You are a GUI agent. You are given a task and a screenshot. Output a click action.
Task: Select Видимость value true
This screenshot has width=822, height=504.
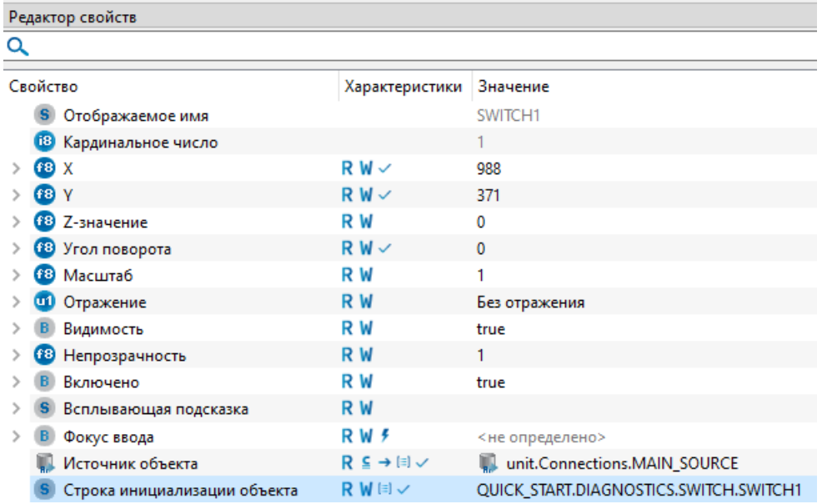coord(490,329)
